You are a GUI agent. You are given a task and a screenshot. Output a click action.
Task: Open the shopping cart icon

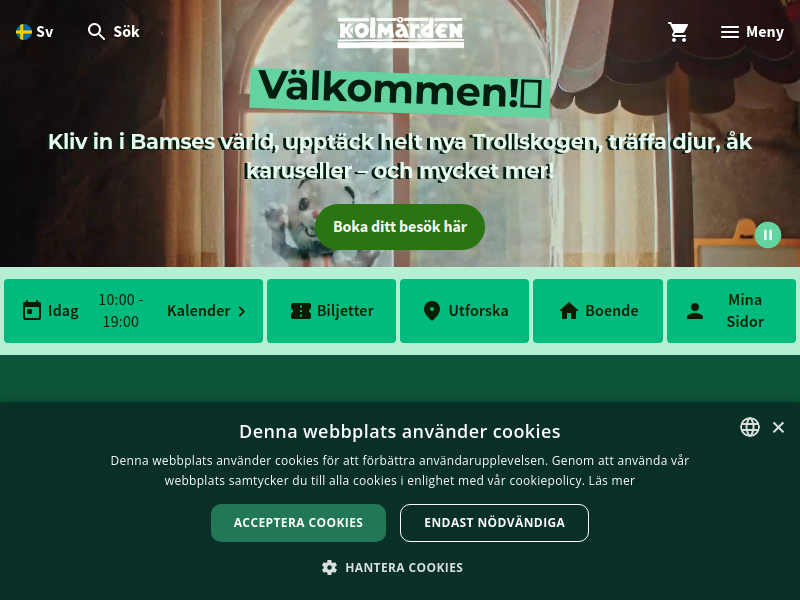(678, 32)
